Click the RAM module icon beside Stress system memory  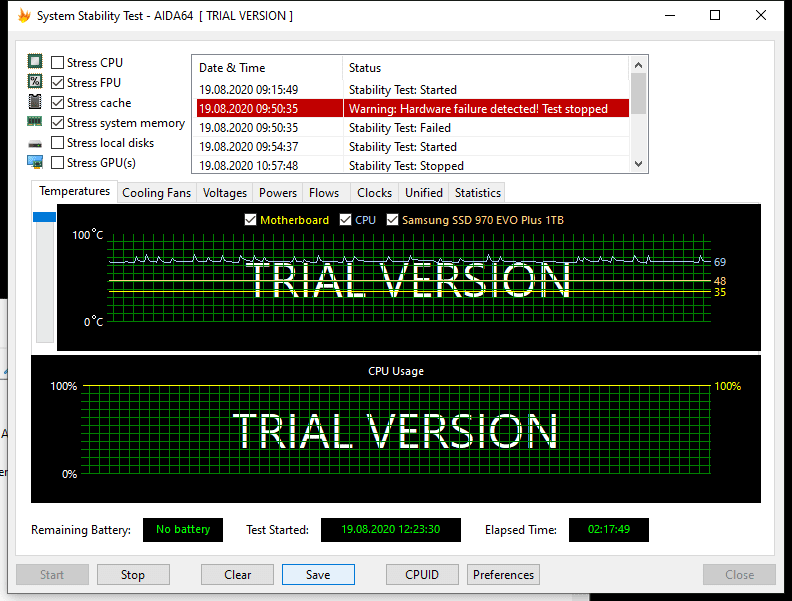coord(35,121)
